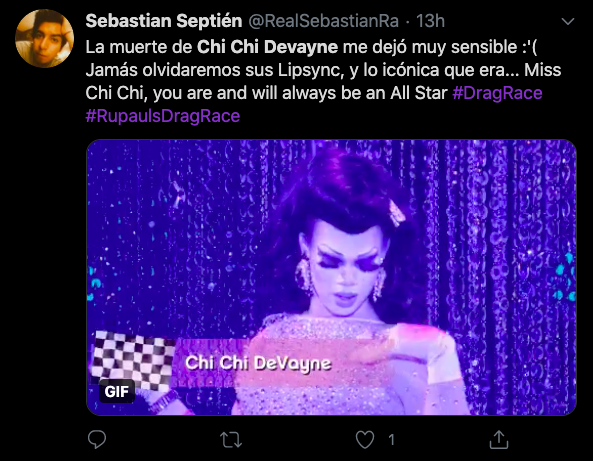Click the 'La muerte de' opening words
Image resolution: width=593 pixels, height=461 pixels.
pyautogui.click(x=139, y=47)
